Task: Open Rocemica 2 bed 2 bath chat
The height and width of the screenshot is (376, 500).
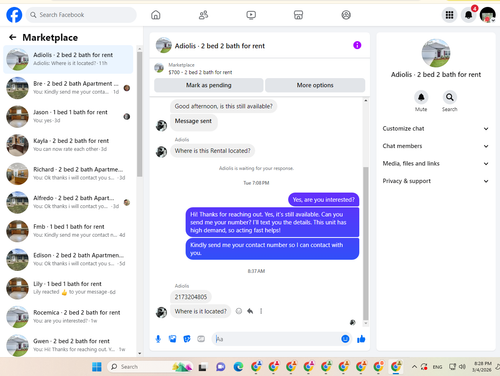Action: (x=68, y=317)
